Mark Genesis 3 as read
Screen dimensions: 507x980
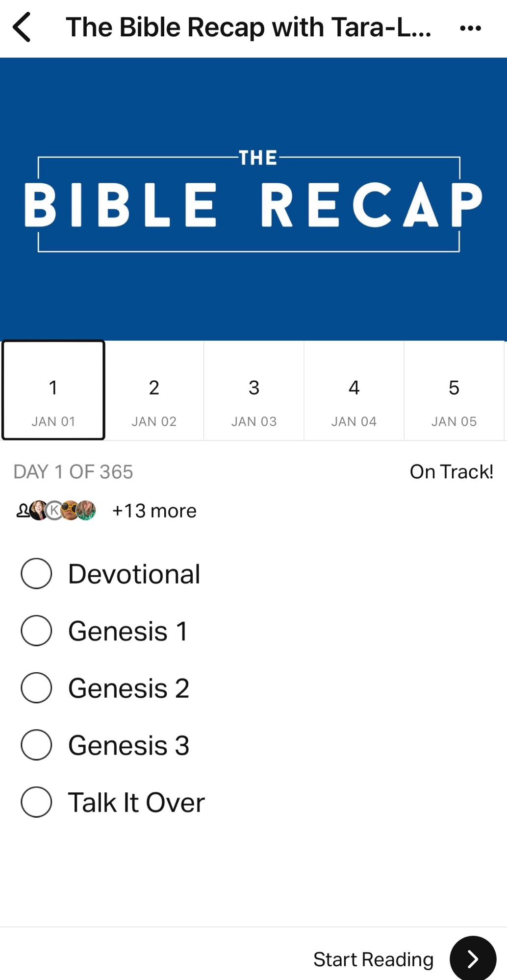point(36,745)
